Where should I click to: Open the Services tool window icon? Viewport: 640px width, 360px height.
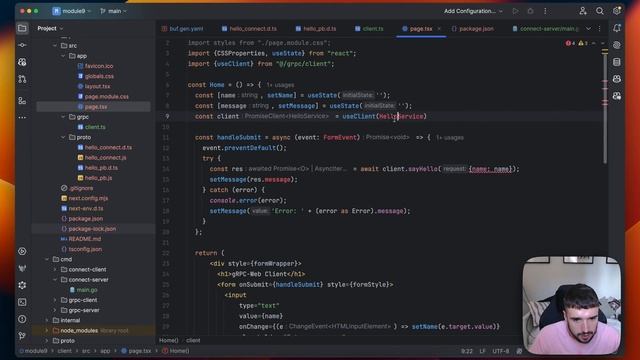pos(22,251)
